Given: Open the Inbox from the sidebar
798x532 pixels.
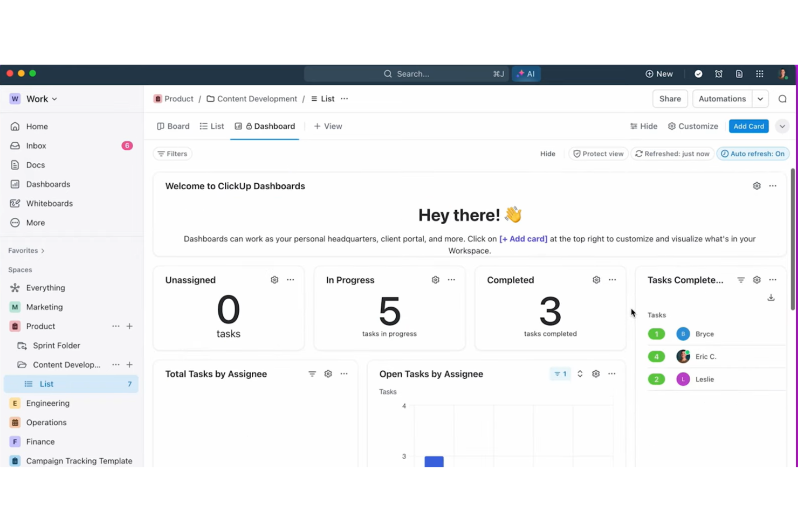Looking at the screenshot, I should pos(36,146).
